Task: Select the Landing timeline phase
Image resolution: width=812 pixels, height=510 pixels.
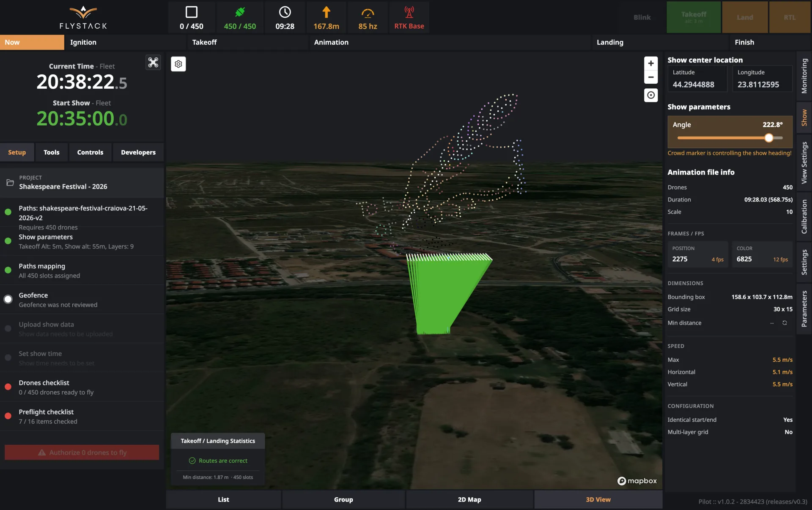Action: pyautogui.click(x=660, y=42)
